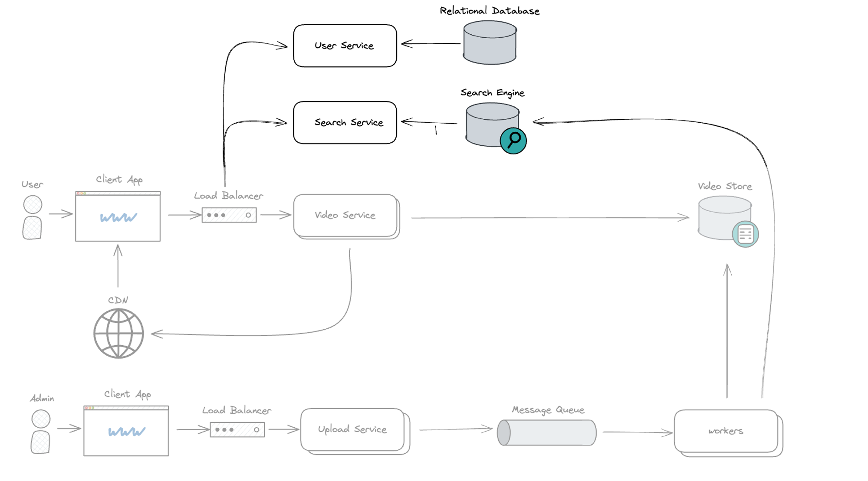
Task: Click the 'Load Balancer' label in User row
Action: (229, 196)
